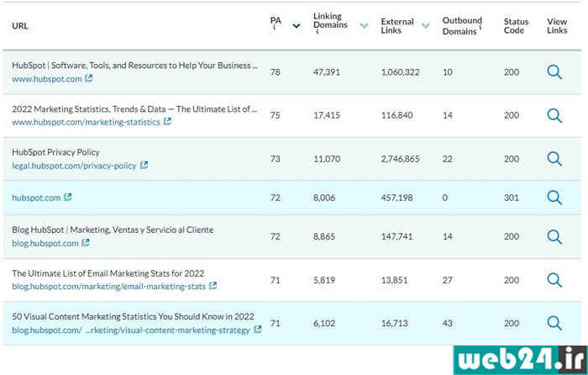Viewport: 588px width, 375px height.
Task: Click linking domains value 11,070
Action: [x=327, y=159]
